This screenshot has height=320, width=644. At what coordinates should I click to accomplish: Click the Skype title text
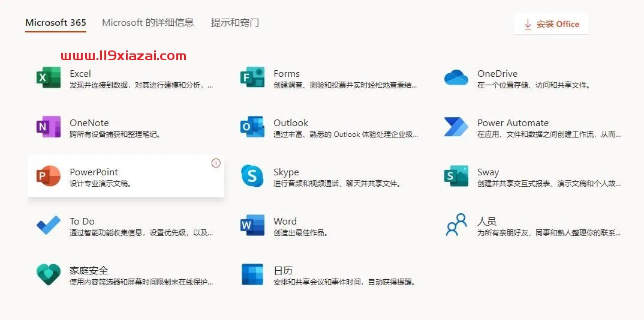pyautogui.click(x=286, y=172)
